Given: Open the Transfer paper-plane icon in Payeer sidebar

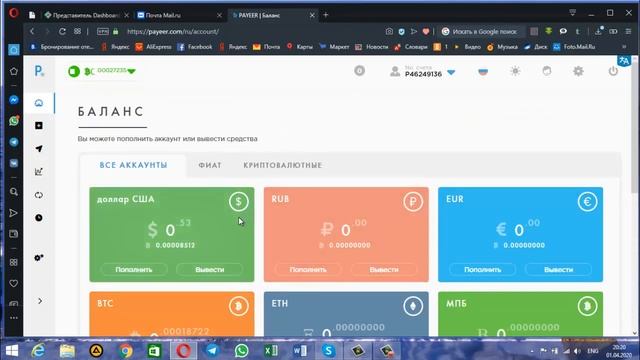Looking at the screenshot, I should 39,149.
